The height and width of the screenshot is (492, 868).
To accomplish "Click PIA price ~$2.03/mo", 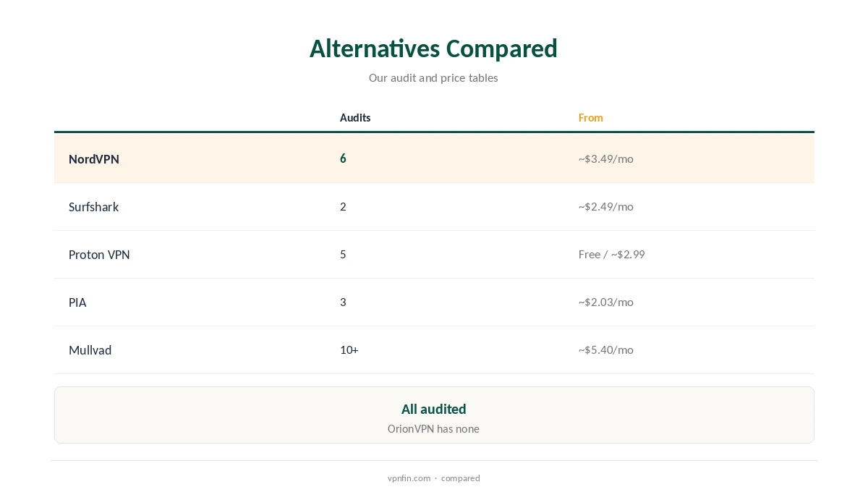I will tap(606, 302).
